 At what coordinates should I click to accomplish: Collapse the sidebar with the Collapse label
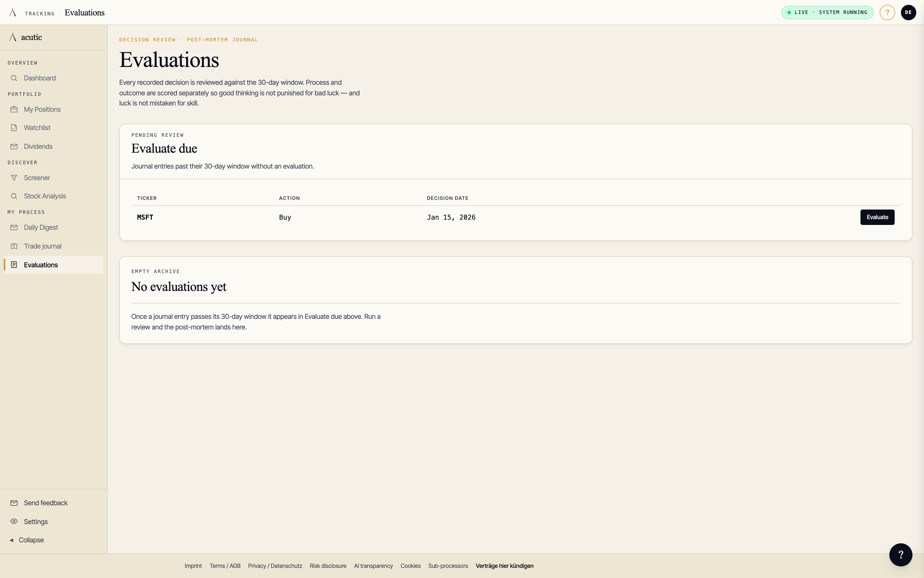31,540
